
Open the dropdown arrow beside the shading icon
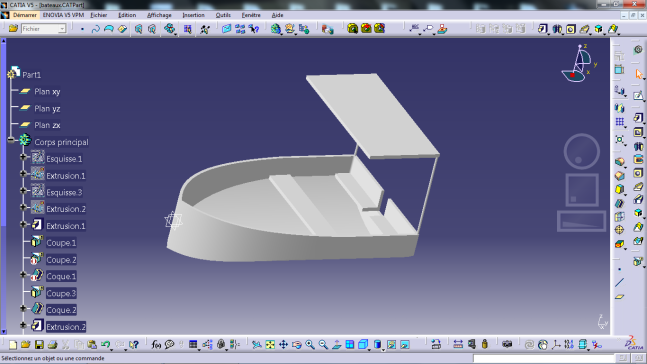click(x=383, y=349)
